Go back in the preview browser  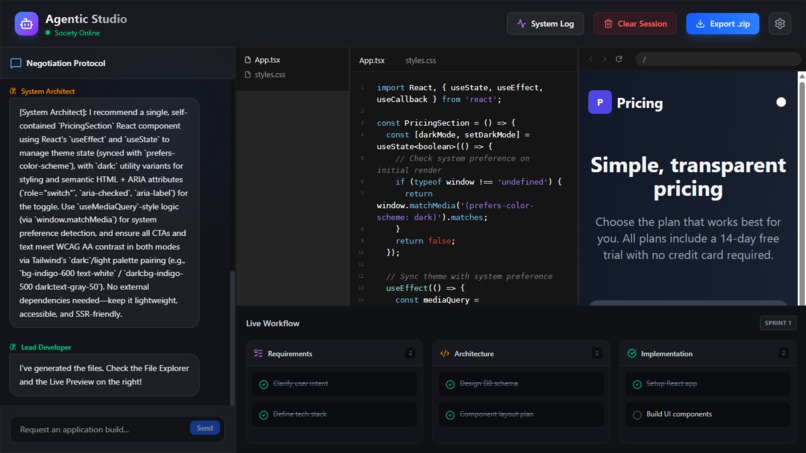coord(591,59)
